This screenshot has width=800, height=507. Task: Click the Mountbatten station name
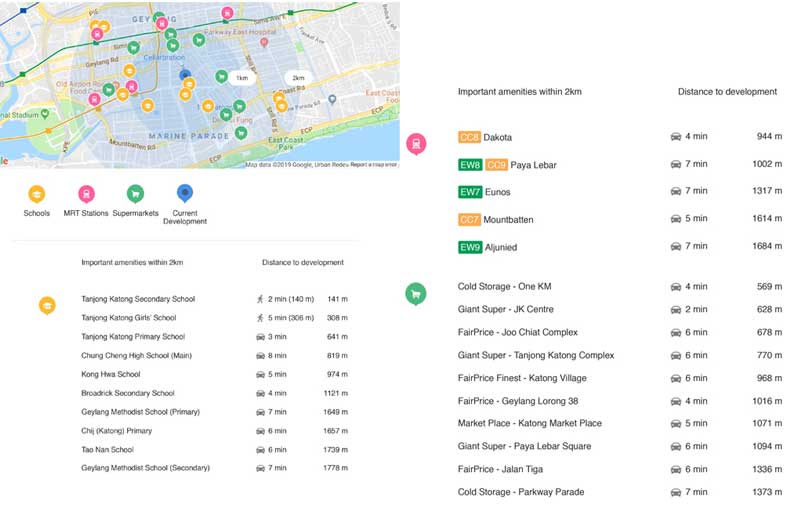tap(508, 220)
